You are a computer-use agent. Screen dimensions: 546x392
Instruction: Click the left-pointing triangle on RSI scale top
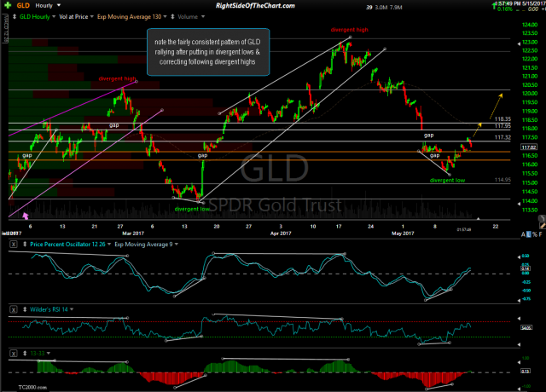point(520,318)
